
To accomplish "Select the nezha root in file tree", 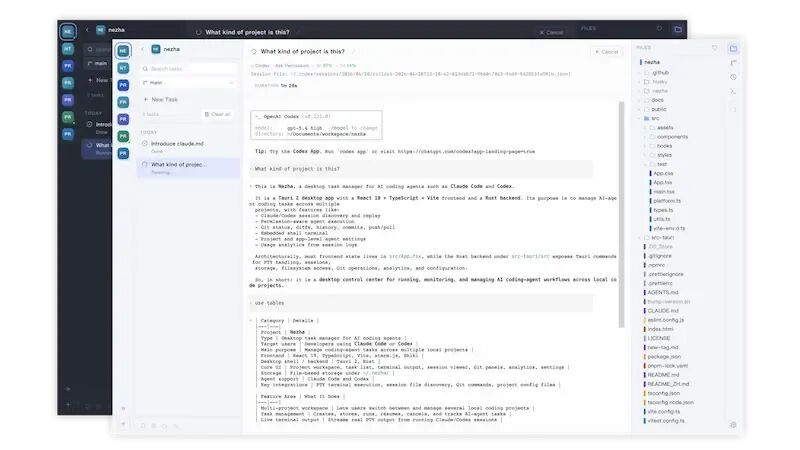I will [652, 62].
